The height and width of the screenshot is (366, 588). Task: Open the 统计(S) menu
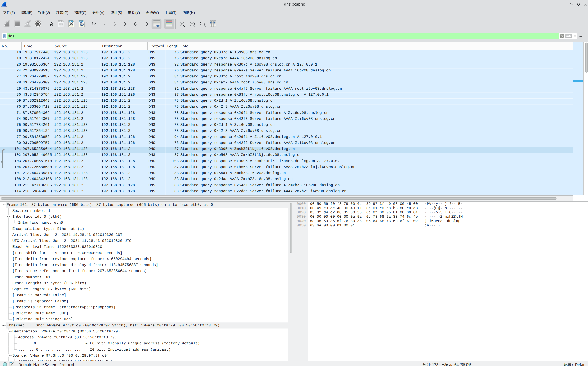click(x=116, y=13)
